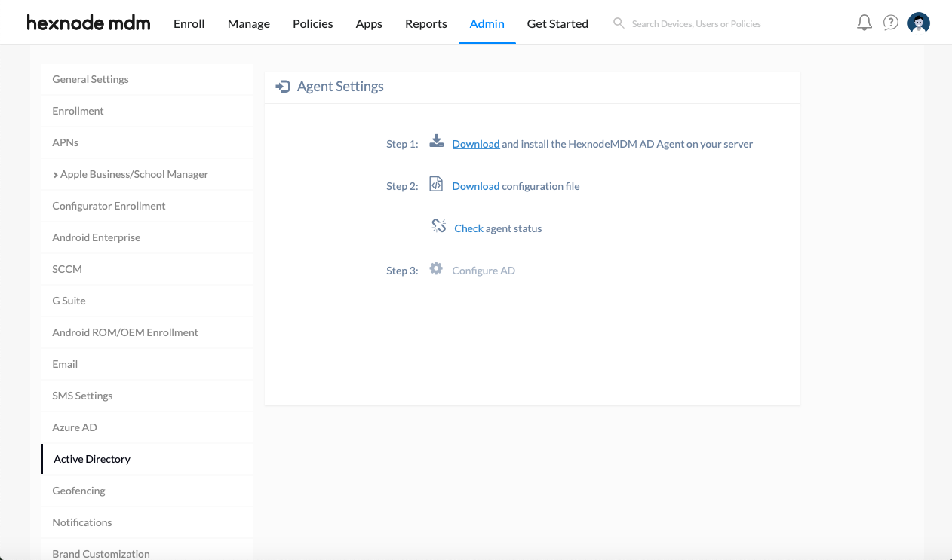Click the configuration file code icon
The image size is (952, 560).
[436, 184]
